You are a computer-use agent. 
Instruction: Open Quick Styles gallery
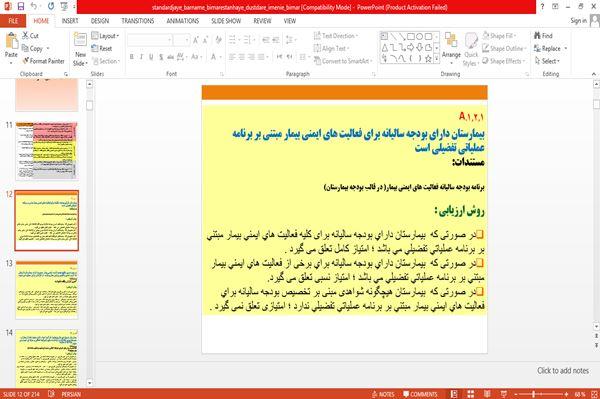point(471,50)
